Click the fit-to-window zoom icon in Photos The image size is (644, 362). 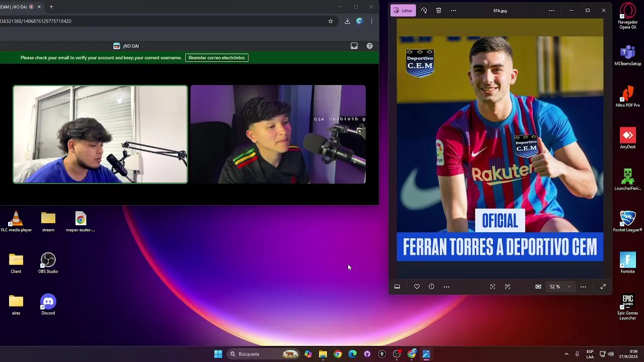[x=538, y=287]
